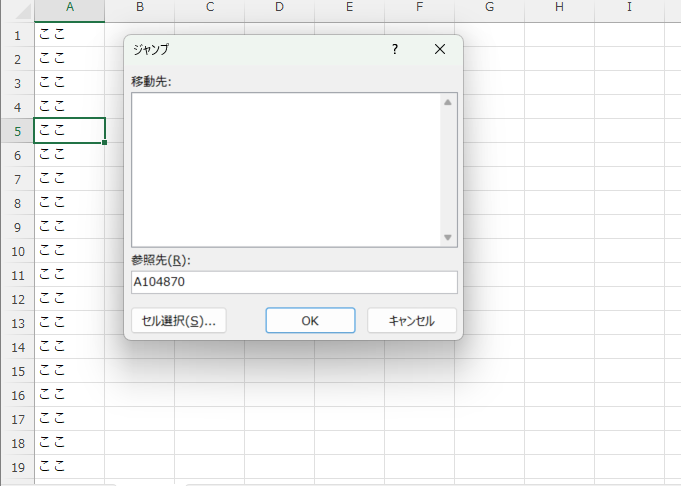Click the fill handle on cell A5
This screenshot has height=486, width=681.
click(104, 142)
